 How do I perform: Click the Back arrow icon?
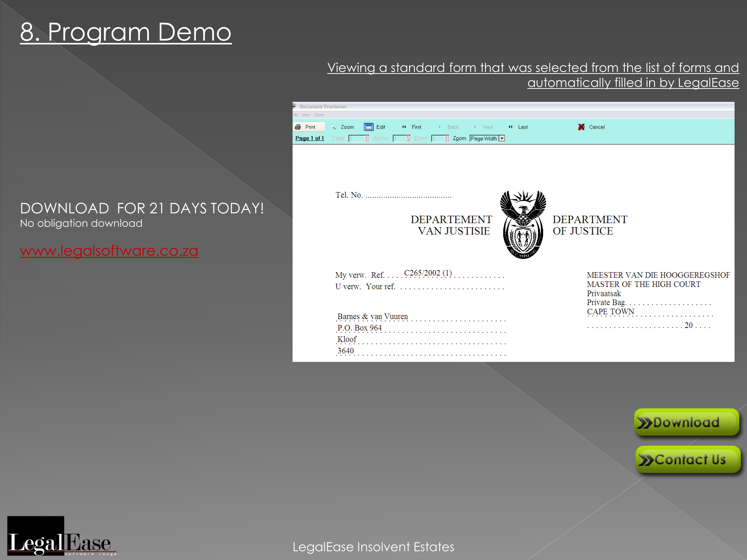(x=439, y=127)
